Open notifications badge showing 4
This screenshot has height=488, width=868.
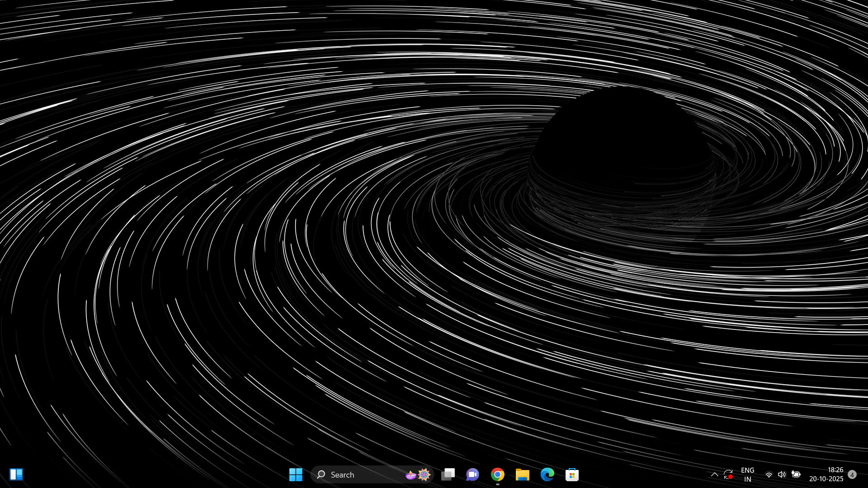(x=852, y=474)
